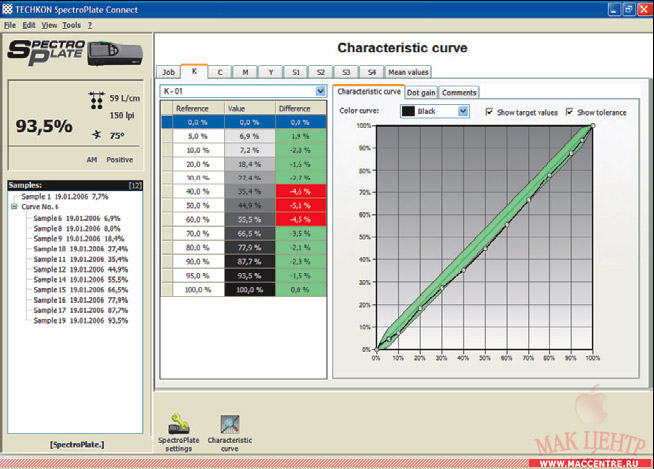Select the S1 spot color tab
This screenshot has height=469, width=654.
296,72
